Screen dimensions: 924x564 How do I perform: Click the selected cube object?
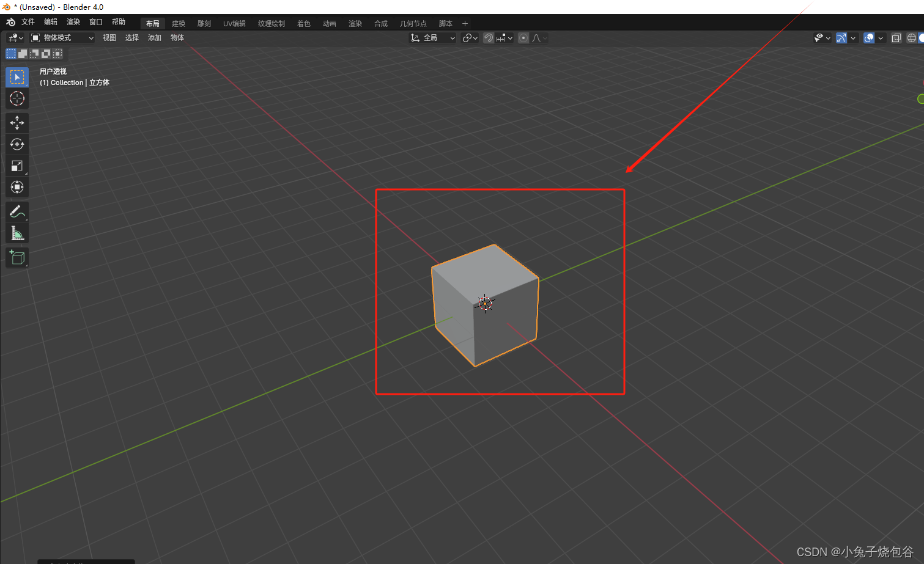(x=485, y=306)
